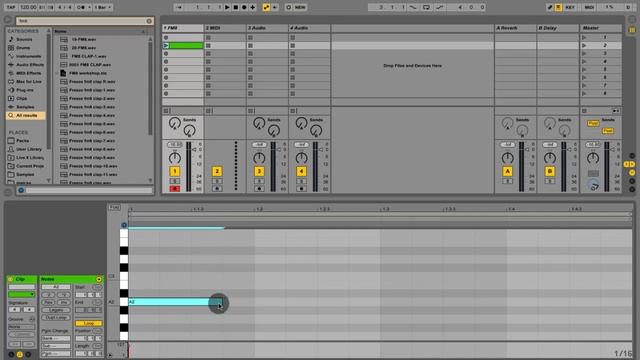Select the MIDI Effects browser category
This screenshot has width=640, height=360.
tap(28, 73)
